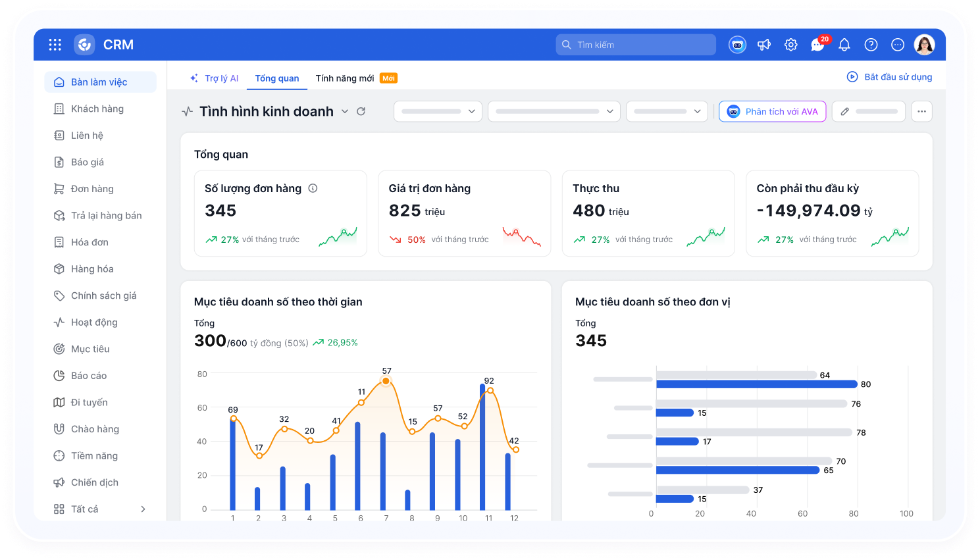
Task: Open settings gear in top bar
Action: coord(791,45)
